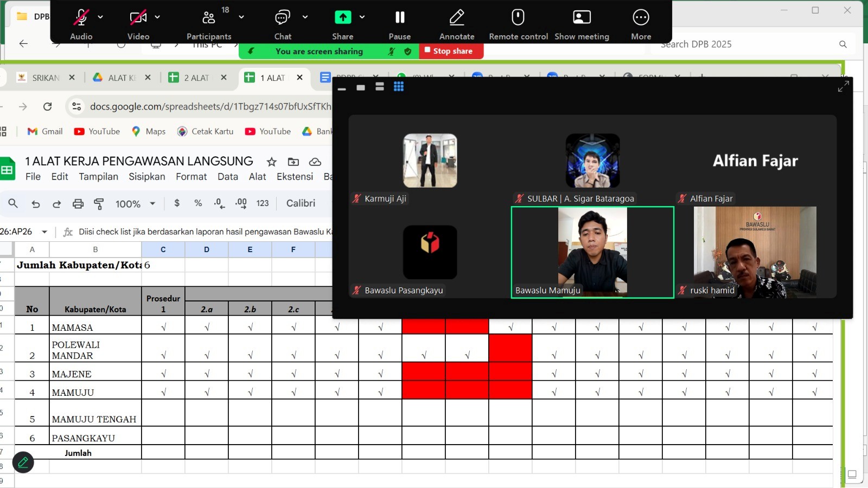The image size is (868, 488).
Task: Expand the 100% zoom level dropdown
Action: [152, 204]
